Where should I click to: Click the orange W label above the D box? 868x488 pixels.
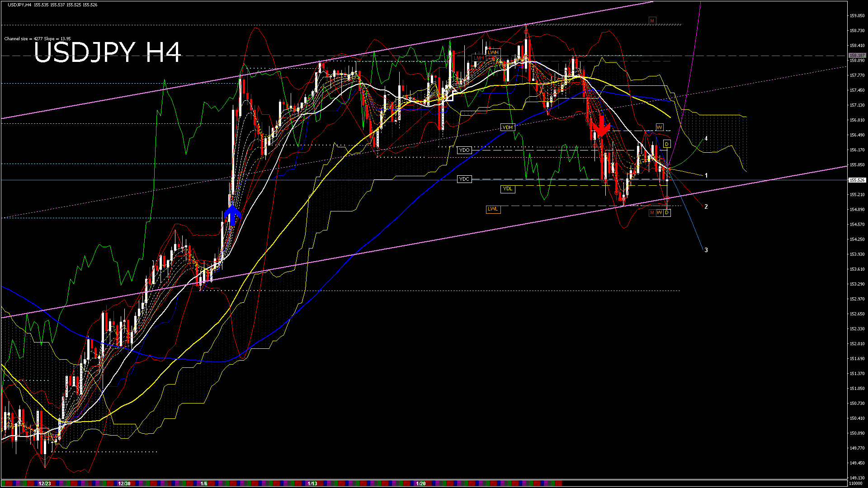tap(660, 127)
